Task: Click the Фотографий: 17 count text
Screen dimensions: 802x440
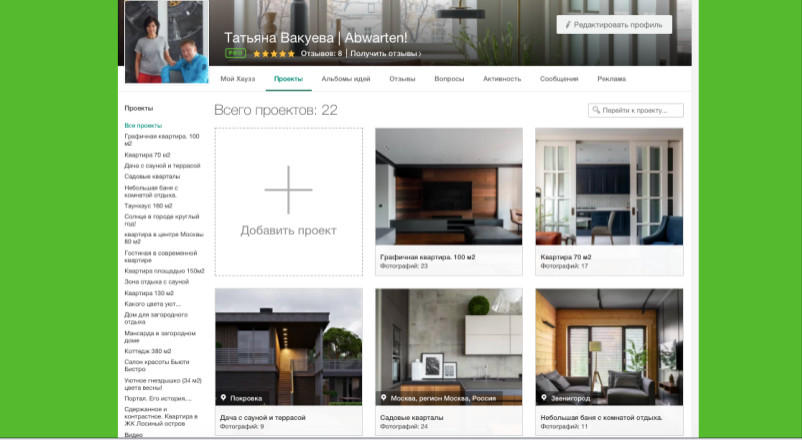Action: tap(564, 266)
